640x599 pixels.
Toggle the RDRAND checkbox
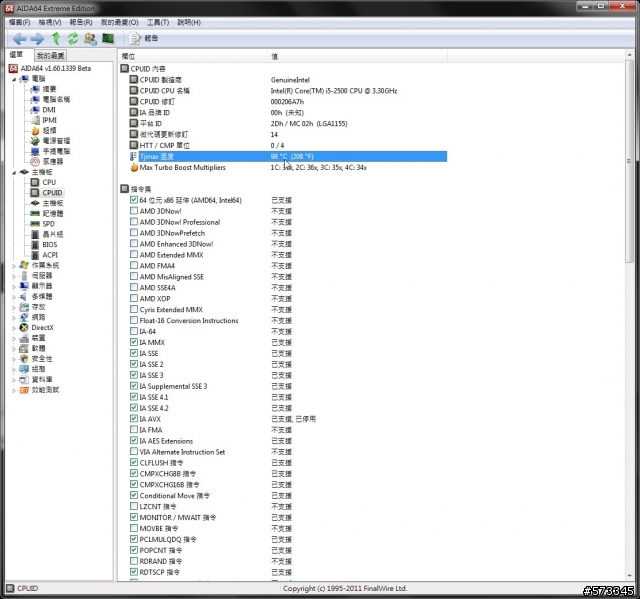click(x=133, y=561)
